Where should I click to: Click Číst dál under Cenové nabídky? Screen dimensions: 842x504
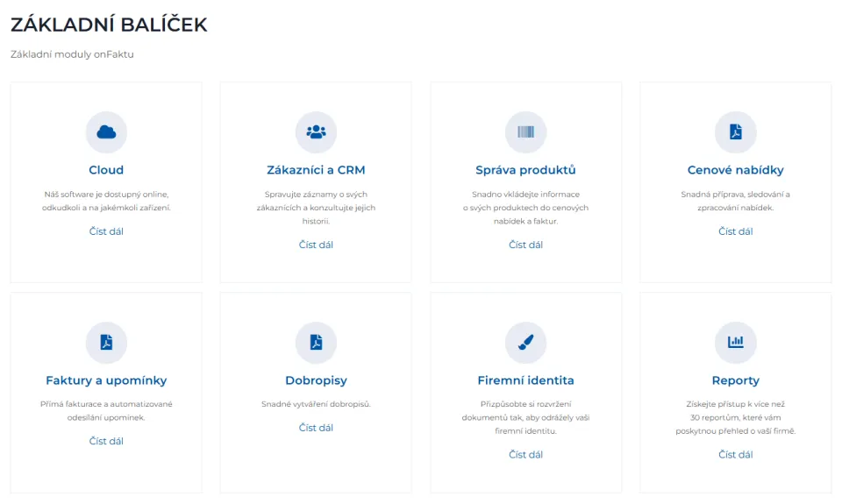tap(736, 231)
